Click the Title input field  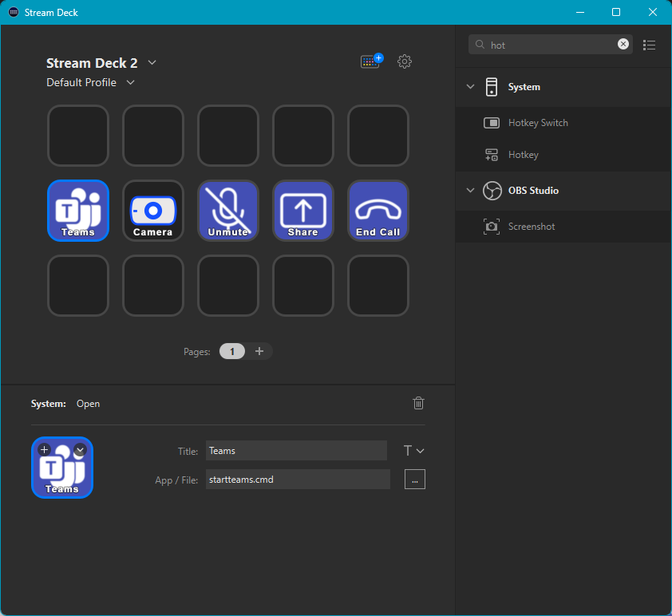click(296, 451)
